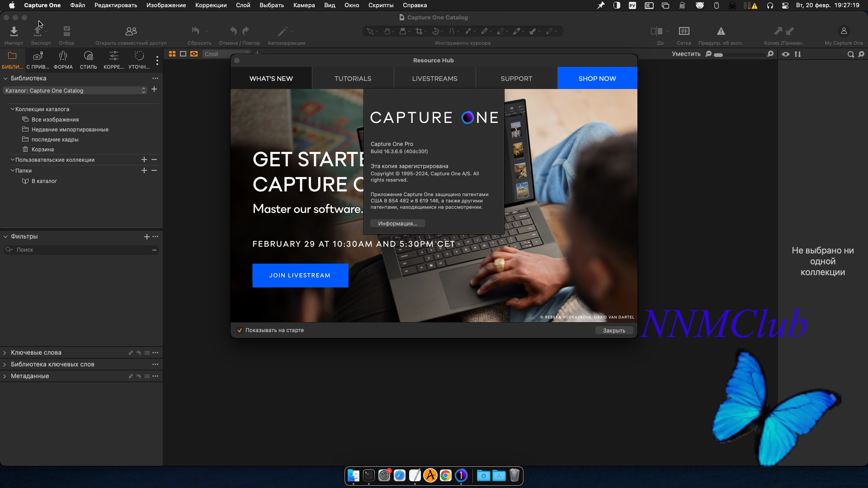Open the Камера menu
Image resolution: width=868 pixels, height=488 pixels.
[304, 5]
